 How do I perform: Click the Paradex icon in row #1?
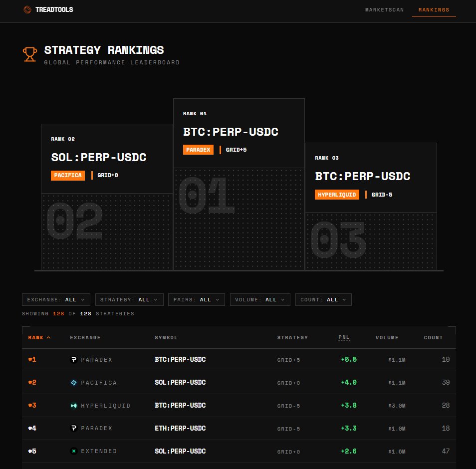73,360
